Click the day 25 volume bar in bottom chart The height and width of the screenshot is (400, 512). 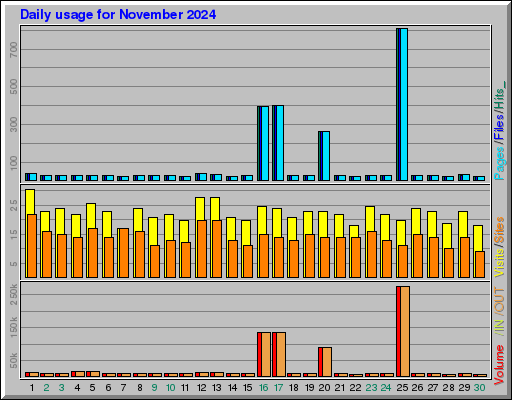pos(403,331)
